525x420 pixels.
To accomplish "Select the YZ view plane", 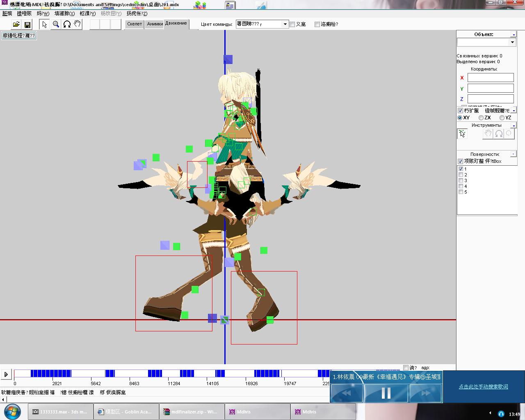I will click(502, 118).
